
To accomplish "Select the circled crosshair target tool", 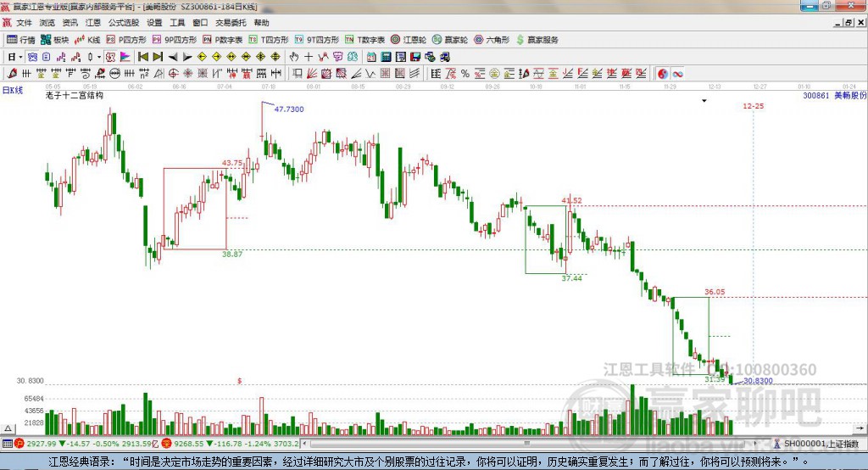I will click(x=173, y=73).
